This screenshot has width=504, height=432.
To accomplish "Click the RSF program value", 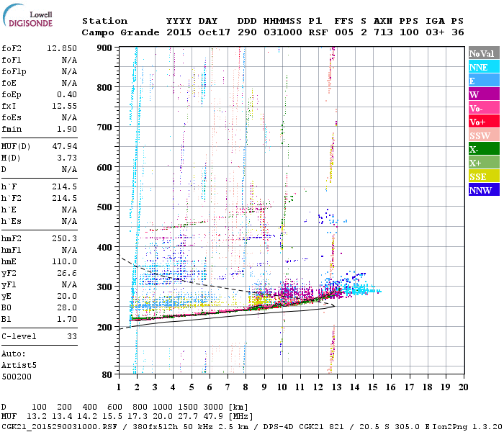I will click(x=318, y=32).
